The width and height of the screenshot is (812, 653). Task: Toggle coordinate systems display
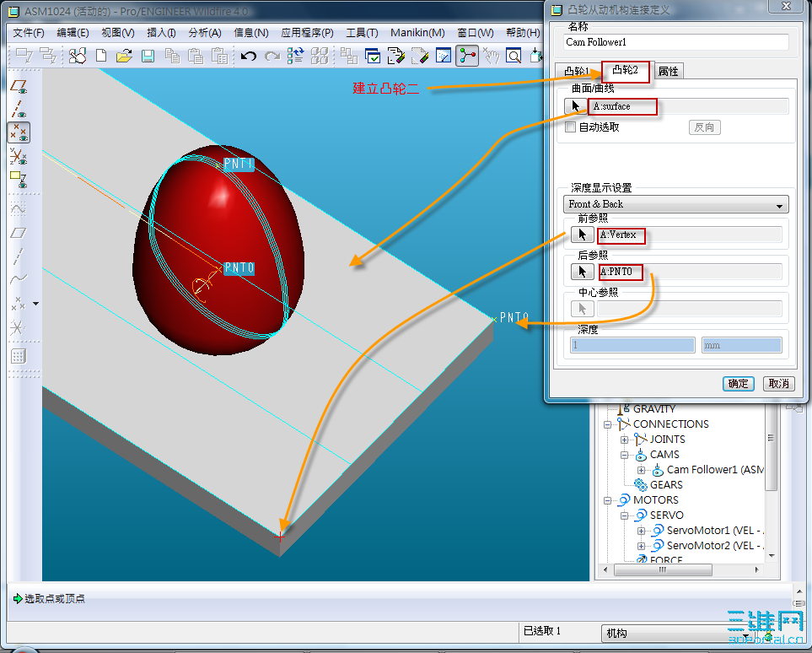coord(19,155)
